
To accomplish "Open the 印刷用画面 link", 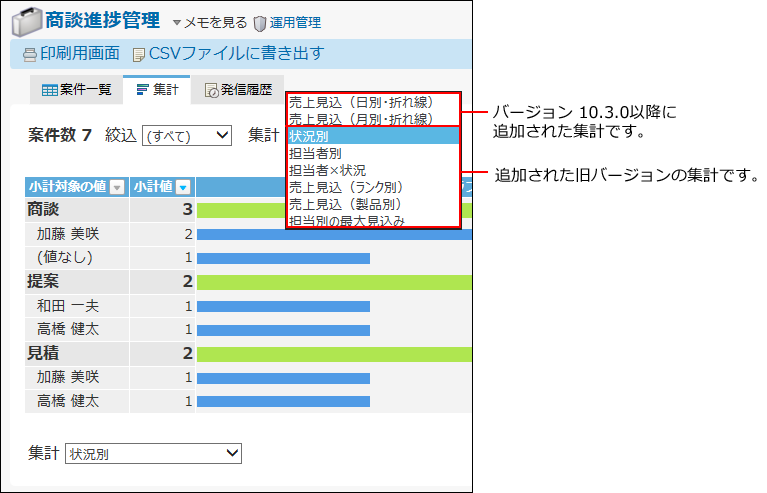I will pos(80,53).
